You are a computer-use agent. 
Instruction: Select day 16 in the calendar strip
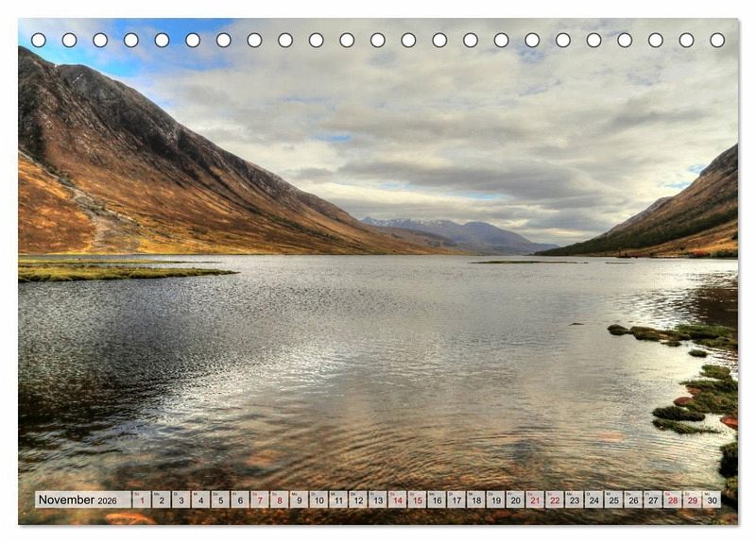pyautogui.click(x=437, y=500)
